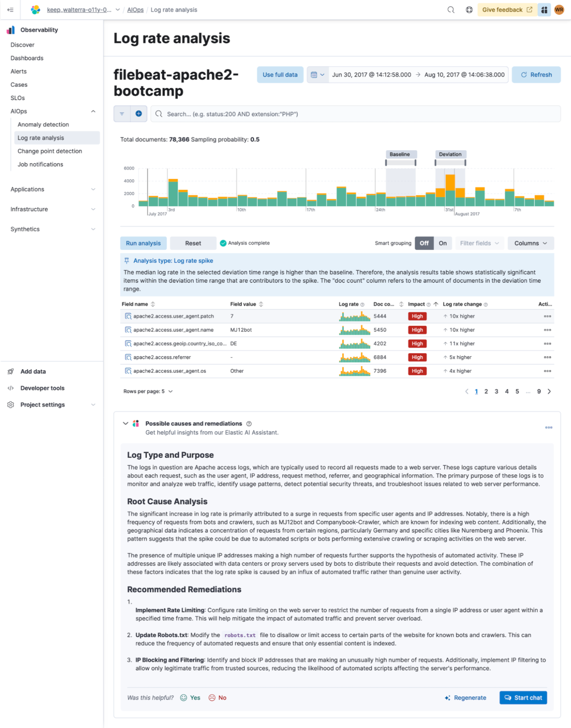Expand the Synthetics navigation section
This screenshot has height=728, width=571.
[x=93, y=229]
